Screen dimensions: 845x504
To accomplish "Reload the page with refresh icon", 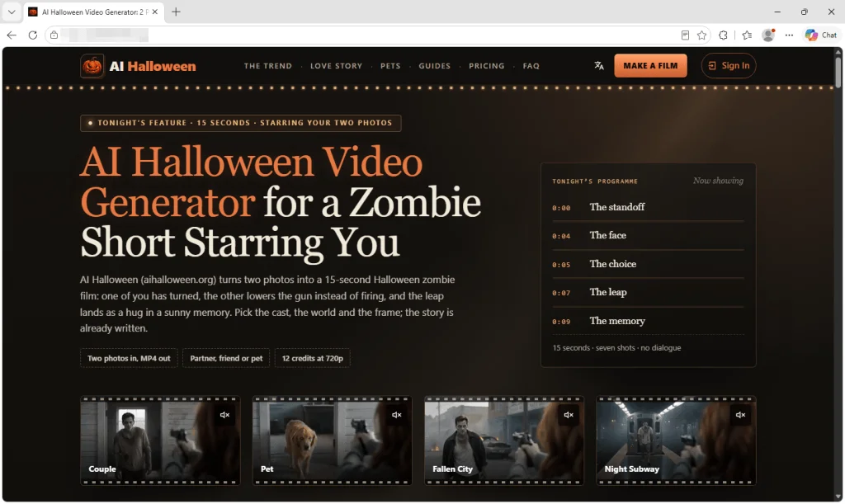I will (33, 35).
